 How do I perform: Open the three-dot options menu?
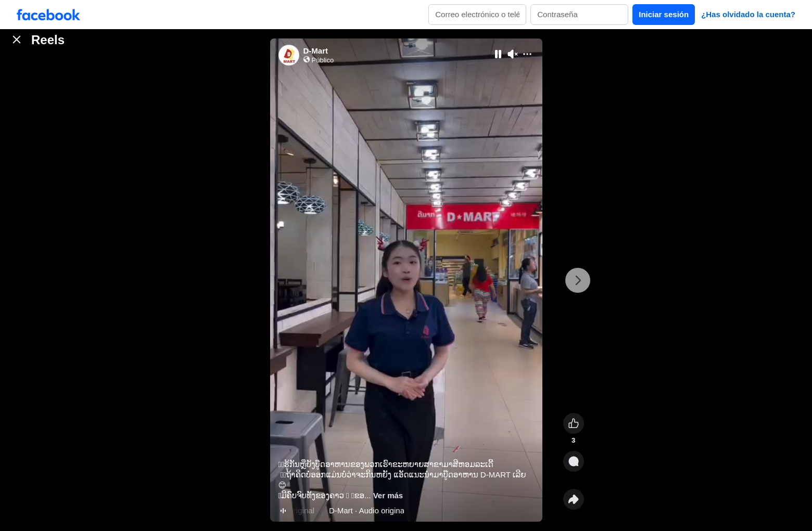(527, 54)
